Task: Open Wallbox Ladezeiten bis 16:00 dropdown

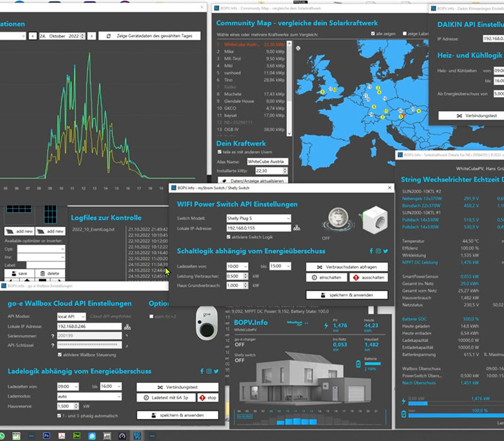Action: (x=111, y=386)
